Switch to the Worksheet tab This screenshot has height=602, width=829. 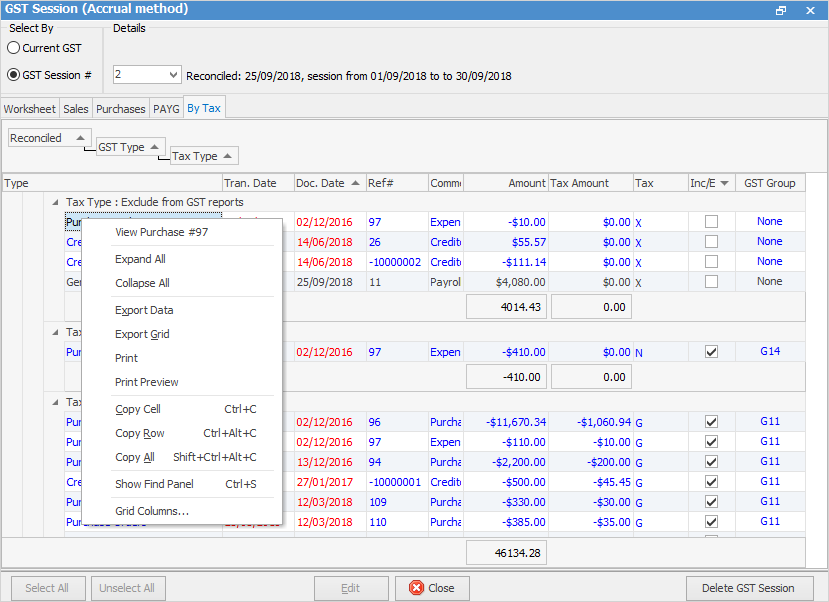point(29,107)
